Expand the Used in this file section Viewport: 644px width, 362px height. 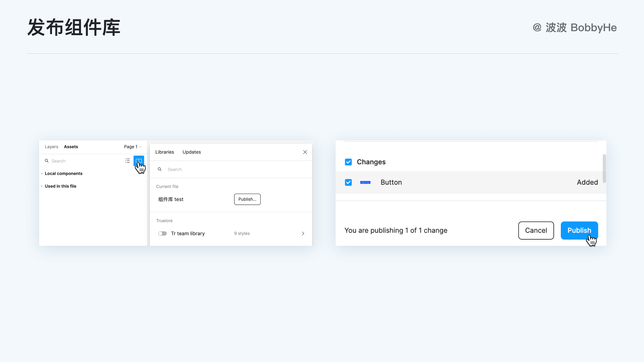pyautogui.click(x=42, y=186)
